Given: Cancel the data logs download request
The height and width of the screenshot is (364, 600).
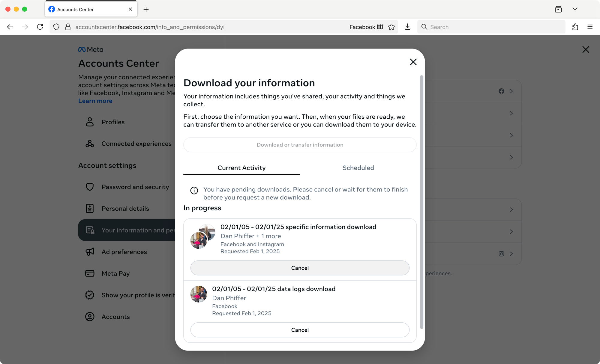Looking at the screenshot, I should point(300,330).
